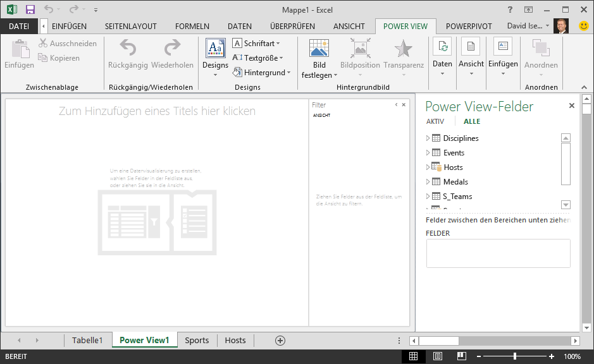Zoom in with the plus button
This screenshot has height=364, width=594.
pos(552,356)
